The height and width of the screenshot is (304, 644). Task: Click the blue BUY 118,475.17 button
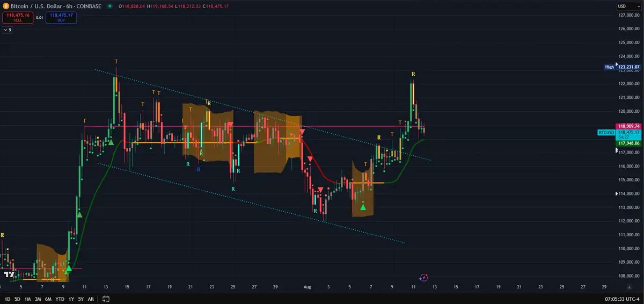pos(62,18)
